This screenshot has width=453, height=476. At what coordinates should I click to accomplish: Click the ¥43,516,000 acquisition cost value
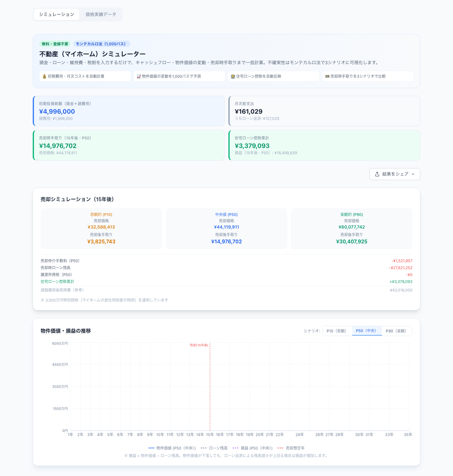coord(401,290)
